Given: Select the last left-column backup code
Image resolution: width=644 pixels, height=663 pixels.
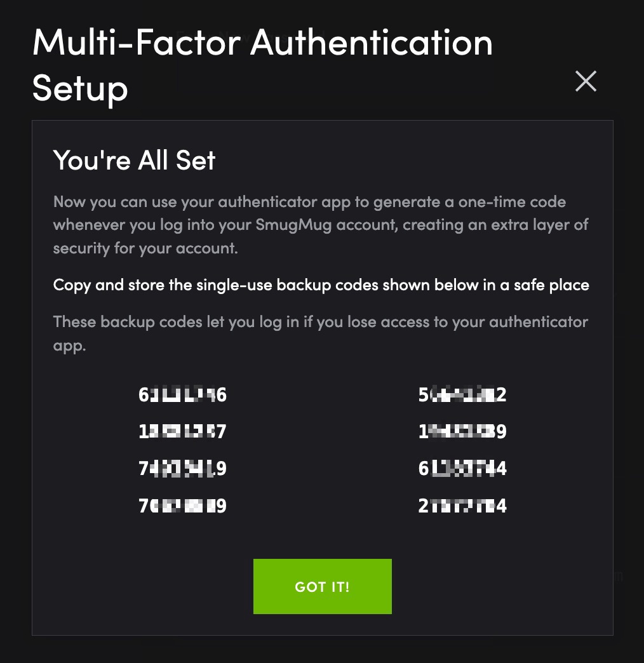Looking at the screenshot, I should pyautogui.click(x=182, y=506).
